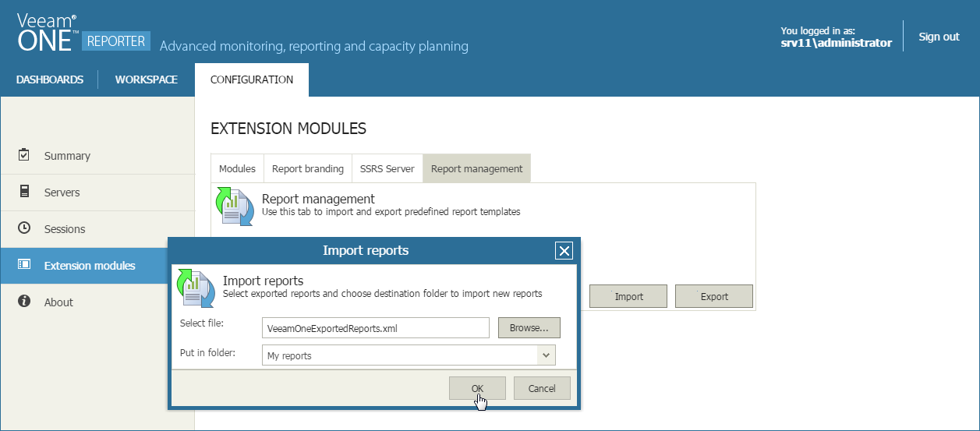The width and height of the screenshot is (980, 431).
Task: Click the Sign out link
Action: (x=939, y=37)
